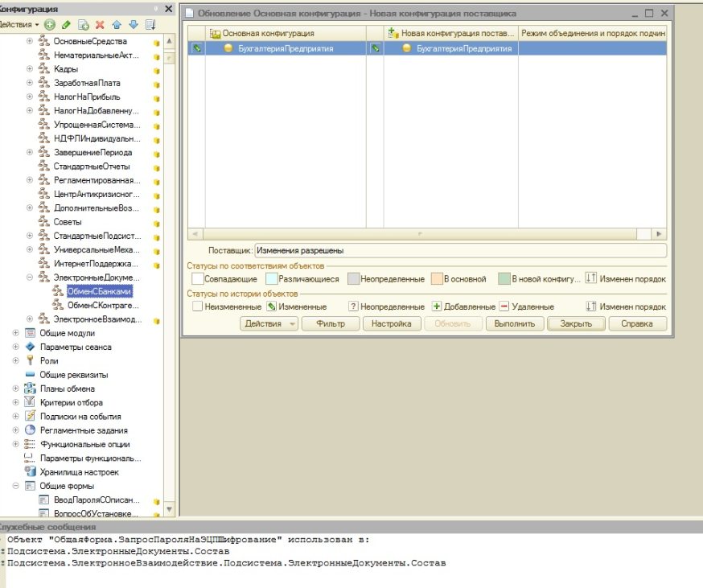Expand the Кадры subsystem node
This screenshot has width=703, height=588.
[30, 69]
